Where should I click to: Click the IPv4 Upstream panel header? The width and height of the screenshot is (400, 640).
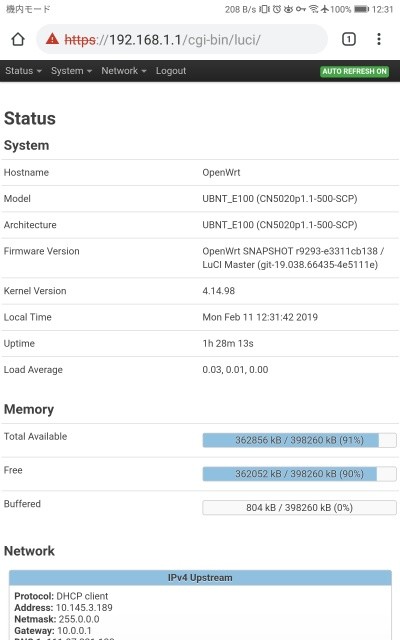200,578
